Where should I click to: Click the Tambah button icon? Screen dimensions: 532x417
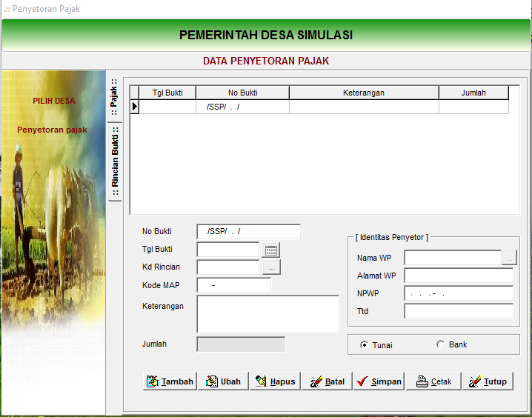pos(153,381)
